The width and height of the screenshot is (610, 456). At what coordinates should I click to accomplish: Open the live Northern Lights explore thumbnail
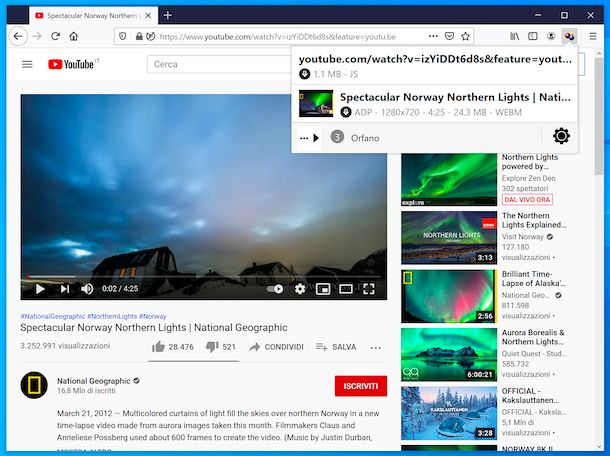[449, 179]
